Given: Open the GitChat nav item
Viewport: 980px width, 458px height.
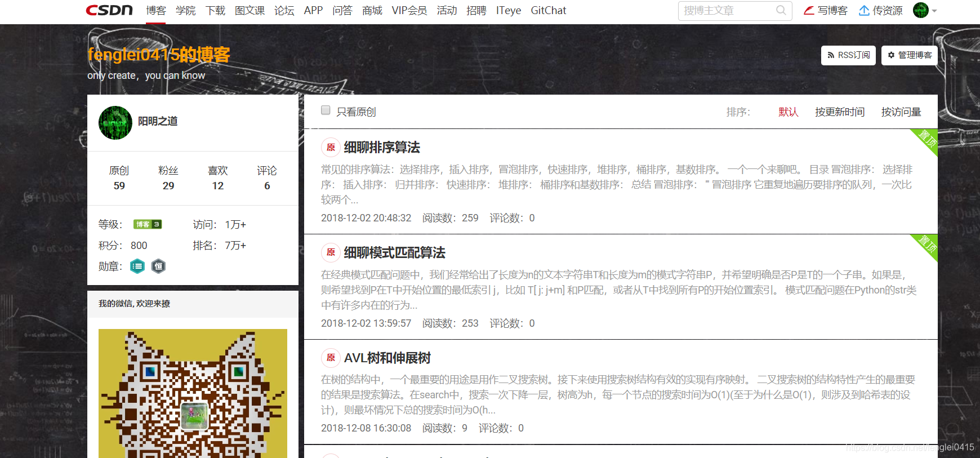Looking at the screenshot, I should pyautogui.click(x=549, y=10).
